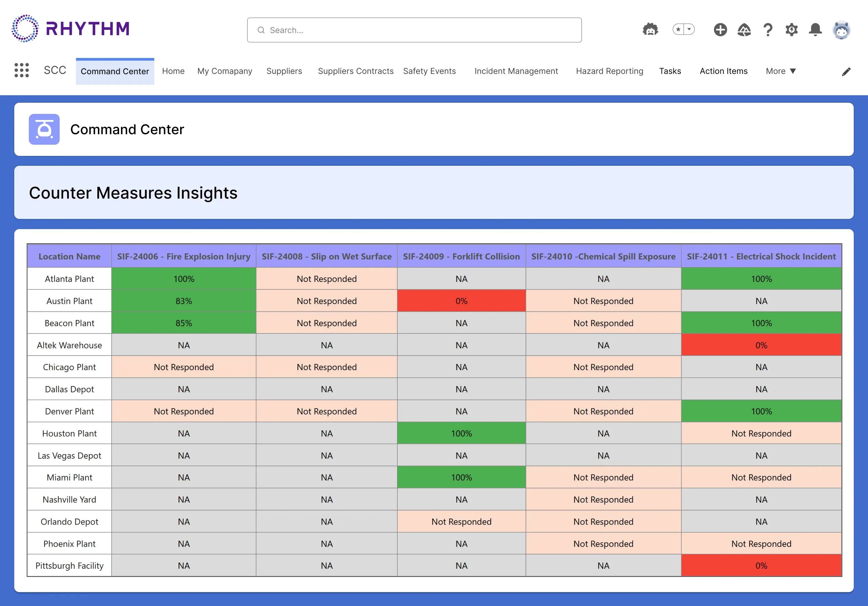Select the Action Items tab
This screenshot has height=606, width=868.
(723, 71)
